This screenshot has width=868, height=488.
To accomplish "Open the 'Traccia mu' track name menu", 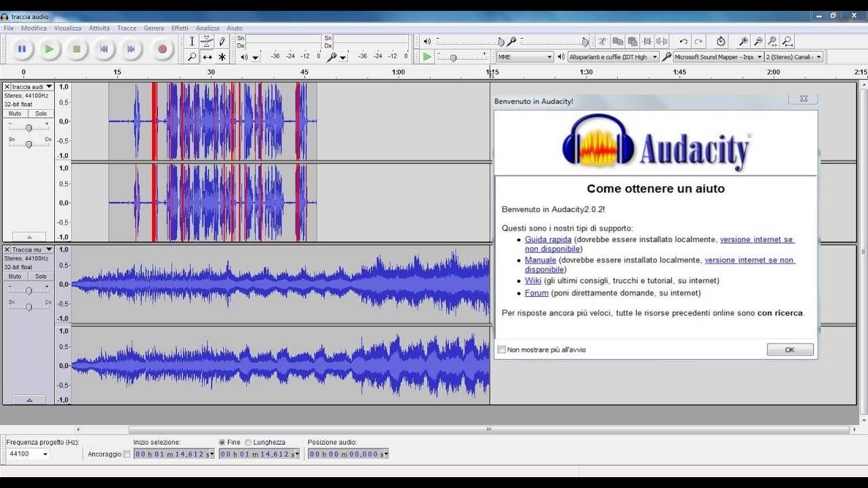I will (x=33, y=249).
